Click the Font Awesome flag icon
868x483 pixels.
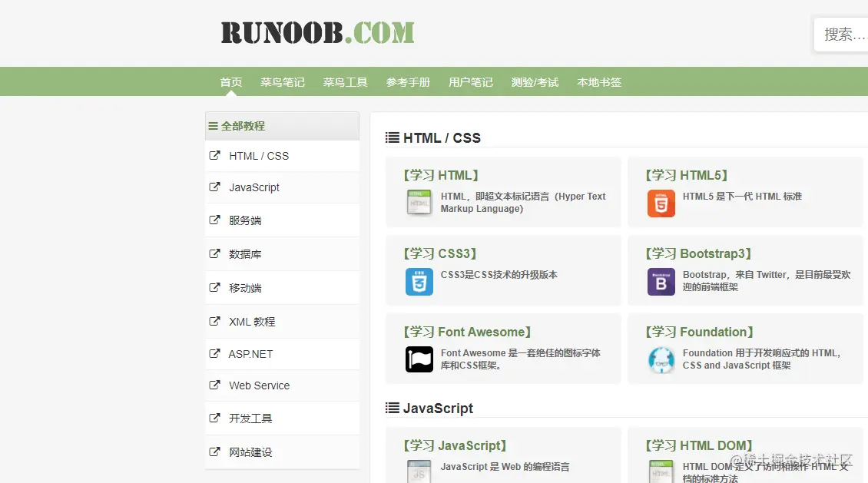click(x=419, y=359)
